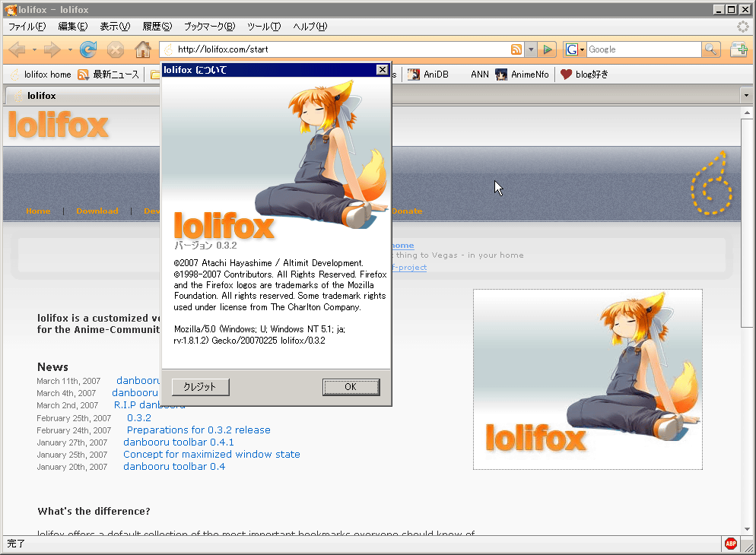The width and height of the screenshot is (756, 555).
Task: Click the green Go arrow button
Action: pyautogui.click(x=548, y=49)
